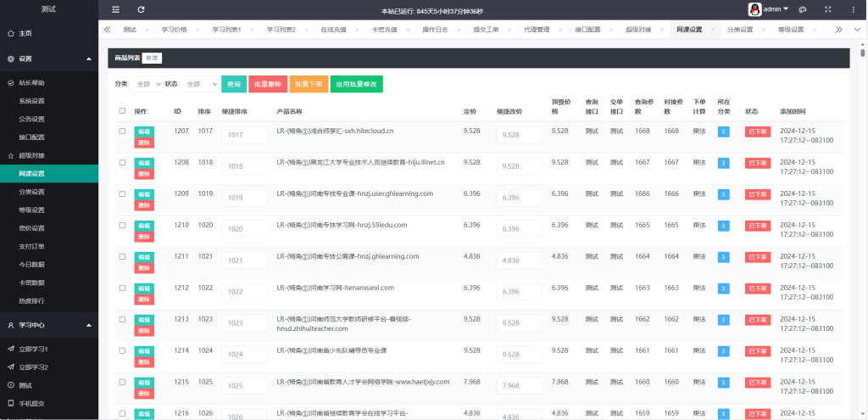Close the 测试 tab
The image size is (868, 420).
(x=147, y=30)
